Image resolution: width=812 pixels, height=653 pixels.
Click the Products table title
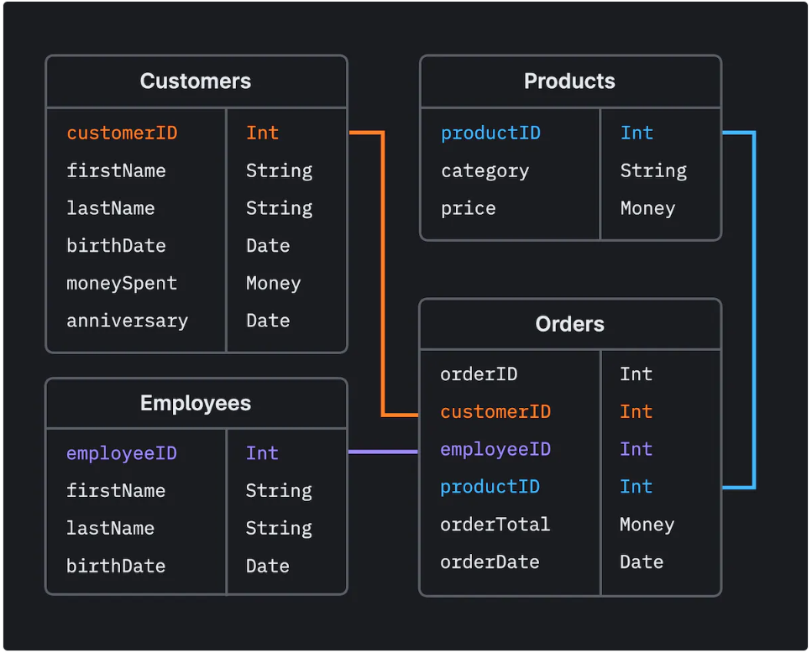pyautogui.click(x=569, y=81)
